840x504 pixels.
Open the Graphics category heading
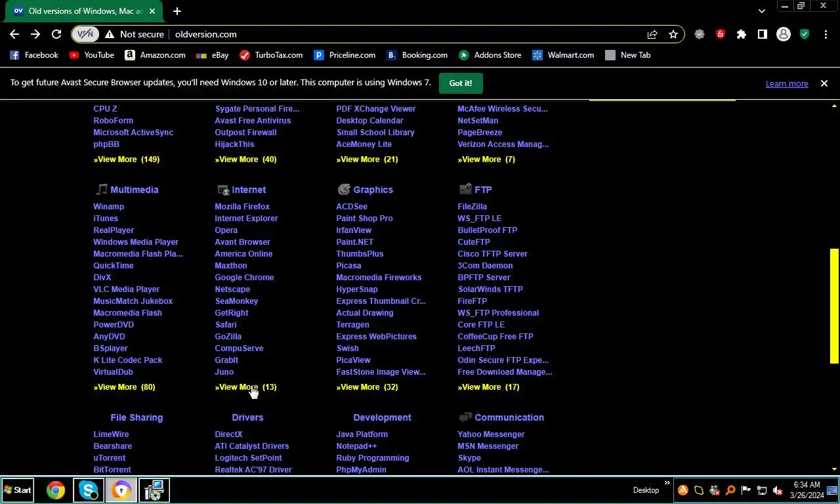(373, 190)
